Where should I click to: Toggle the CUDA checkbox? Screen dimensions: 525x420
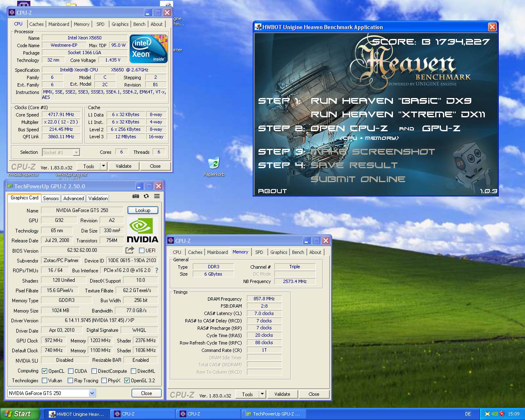tap(71, 371)
